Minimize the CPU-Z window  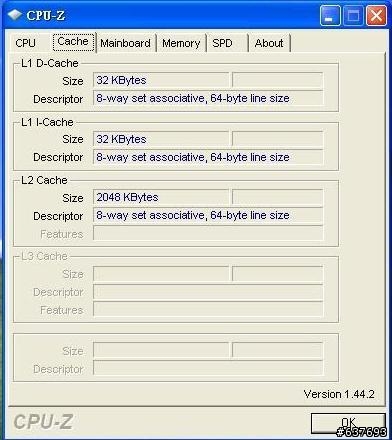pos(330,16)
